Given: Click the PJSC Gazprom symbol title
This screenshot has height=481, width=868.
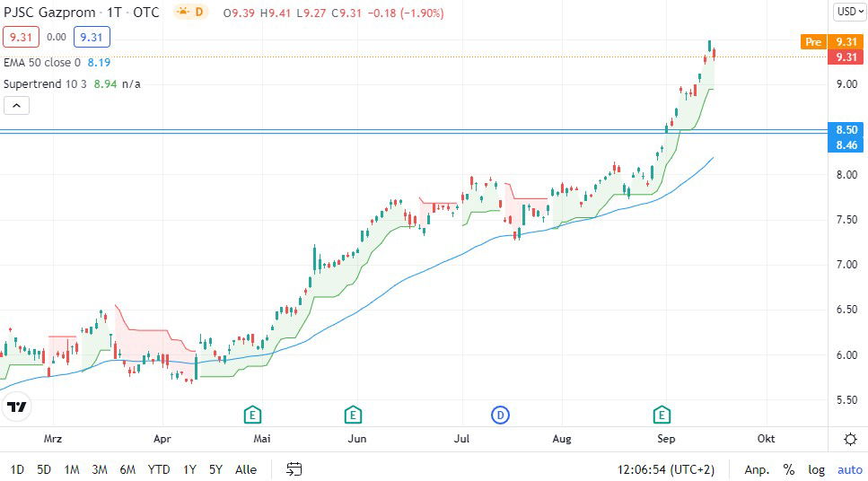Looking at the screenshot, I should [x=49, y=13].
